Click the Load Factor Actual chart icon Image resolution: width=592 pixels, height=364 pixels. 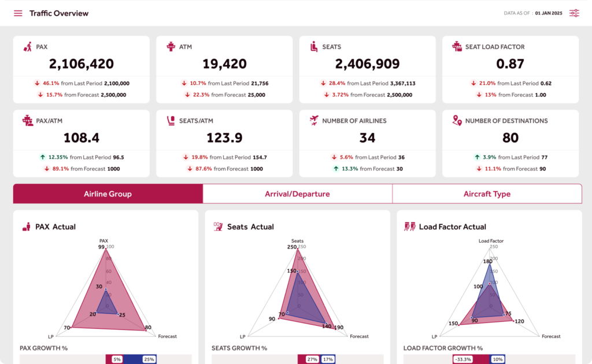click(x=410, y=227)
